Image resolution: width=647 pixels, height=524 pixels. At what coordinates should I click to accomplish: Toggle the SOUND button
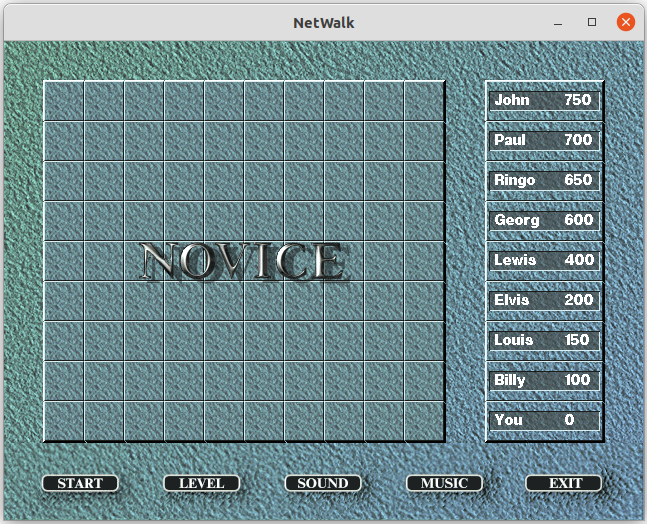[x=322, y=483]
